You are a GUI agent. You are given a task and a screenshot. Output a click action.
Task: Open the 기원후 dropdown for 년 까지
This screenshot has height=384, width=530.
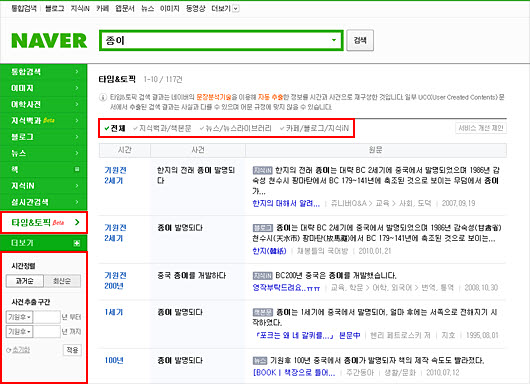[20, 332]
